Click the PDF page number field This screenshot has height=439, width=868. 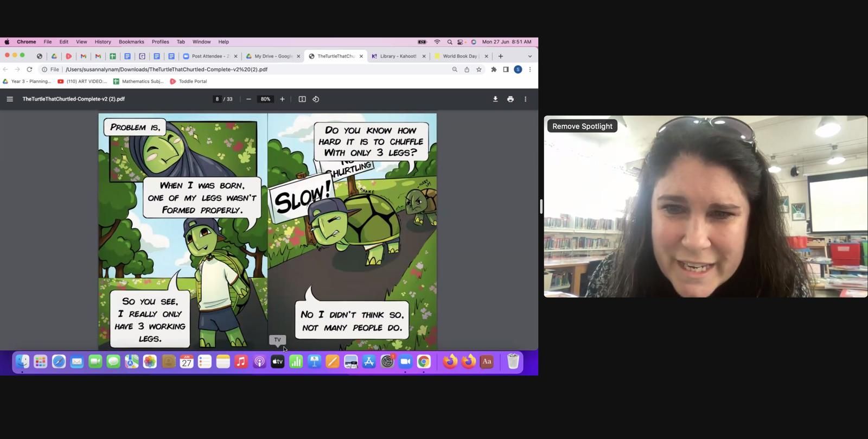(x=217, y=99)
